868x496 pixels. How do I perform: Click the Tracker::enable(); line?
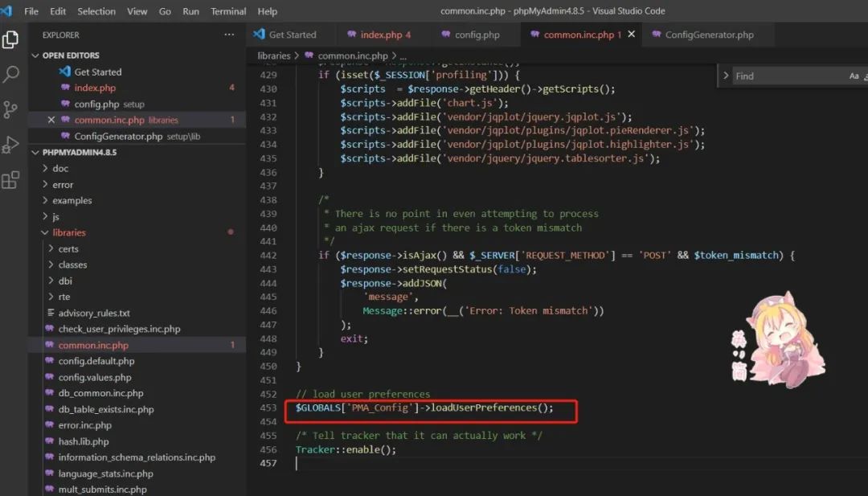point(346,449)
